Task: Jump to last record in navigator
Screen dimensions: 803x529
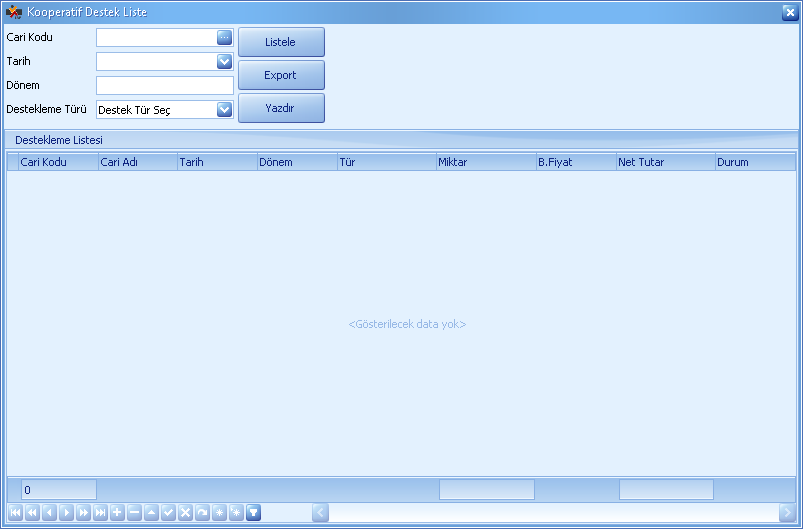Action: (x=100, y=512)
